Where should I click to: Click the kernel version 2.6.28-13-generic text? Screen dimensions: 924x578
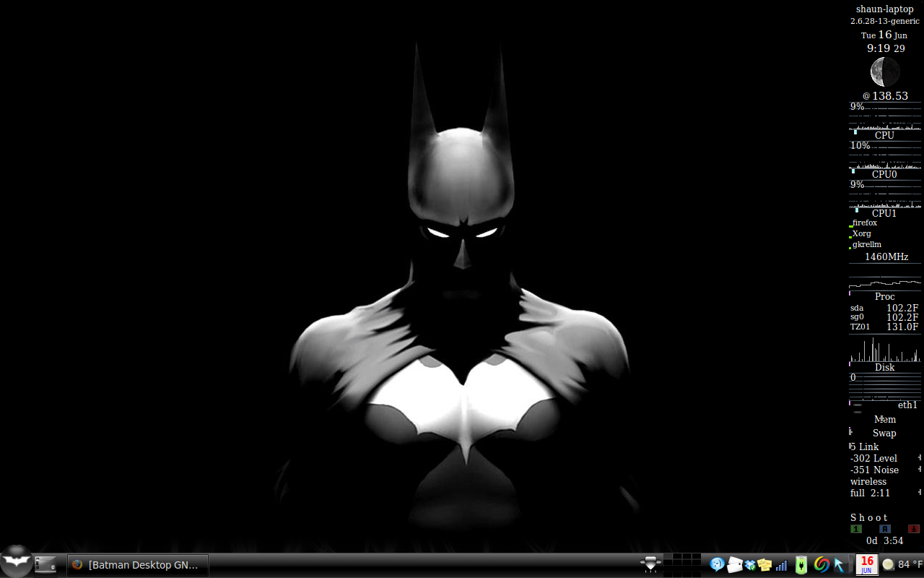pyautogui.click(x=885, y=21)
